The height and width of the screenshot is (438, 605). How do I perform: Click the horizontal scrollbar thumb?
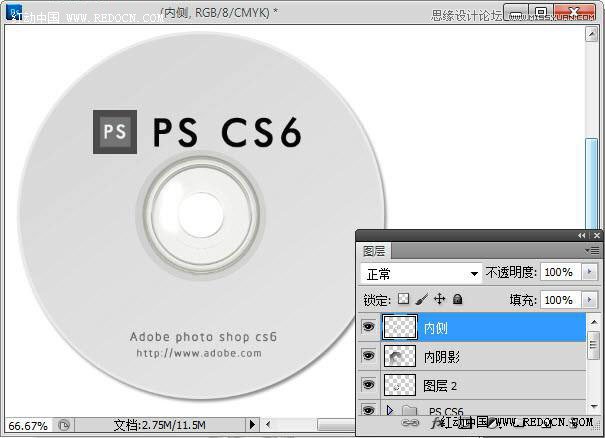tap(336, 425)
